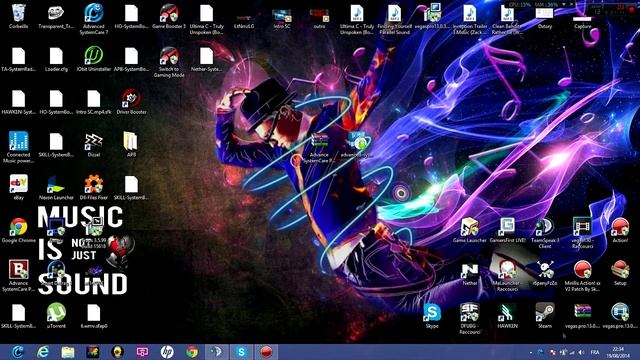Open the Connected Music power... icon
The height and width of the screenshot is (360, 640).
point(18,148)
